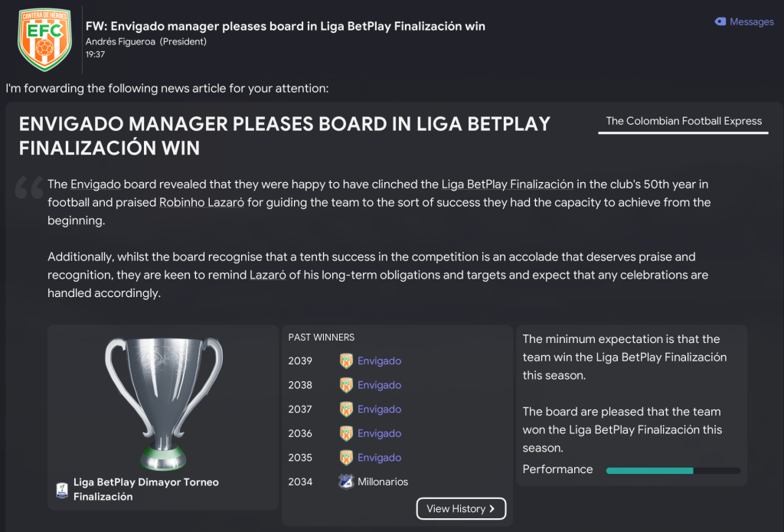Select The Colombian Football Express source tab
The height and width of the screenshot is (532, 784).
click(x=684, y=121)
